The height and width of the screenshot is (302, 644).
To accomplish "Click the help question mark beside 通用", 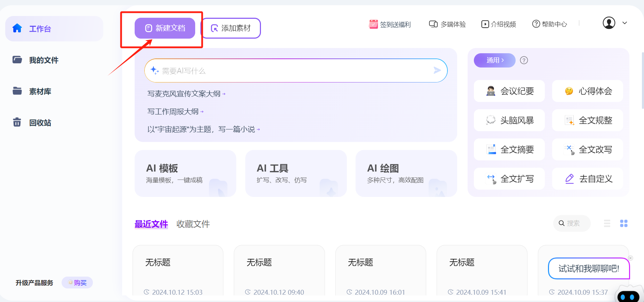I will 524,61.
